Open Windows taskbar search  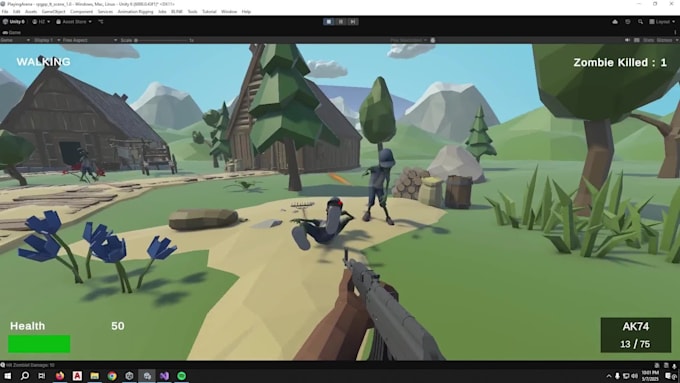pyautogui.click(x=25, y=376)
